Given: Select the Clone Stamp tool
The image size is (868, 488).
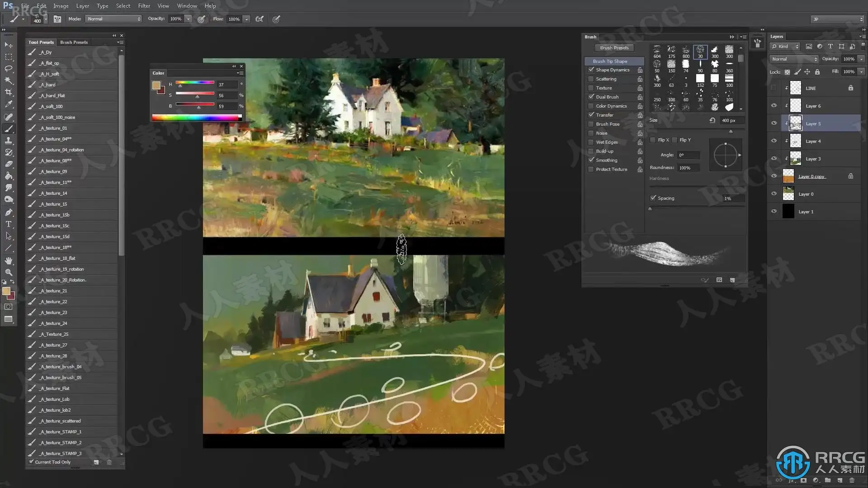Looking at the screenshot, I should [9, 141].
